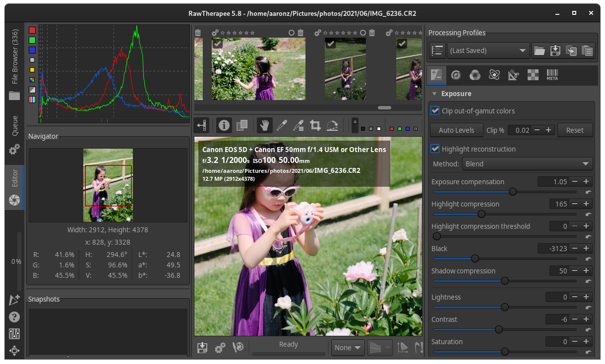Open the processing profile (Last Saved) dropdown

[488, 51]
